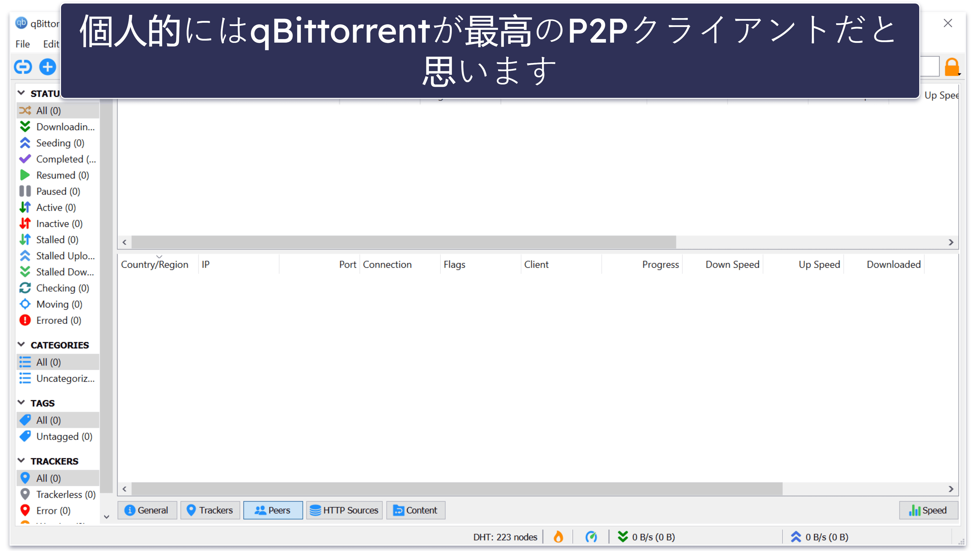980x551 pixels.
Task: Select the Errored (0) filter
Action: (x=58, y=321)
